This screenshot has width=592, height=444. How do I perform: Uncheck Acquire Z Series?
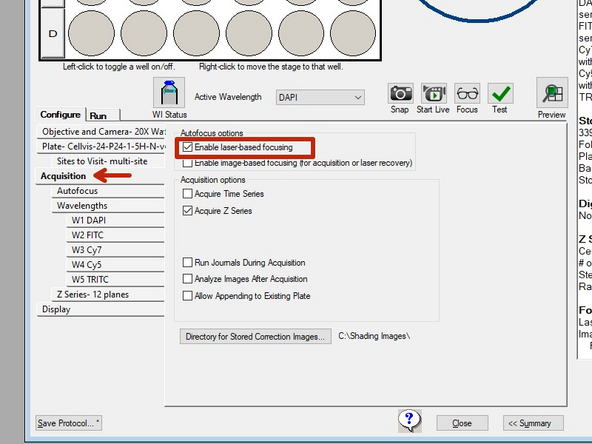coord(188,210)
